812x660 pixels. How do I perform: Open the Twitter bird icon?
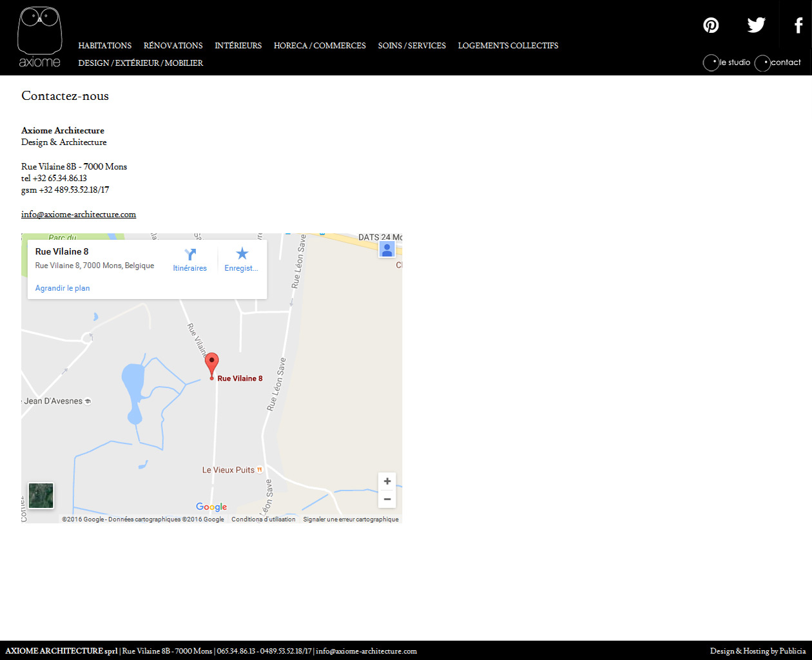[756, 25]
